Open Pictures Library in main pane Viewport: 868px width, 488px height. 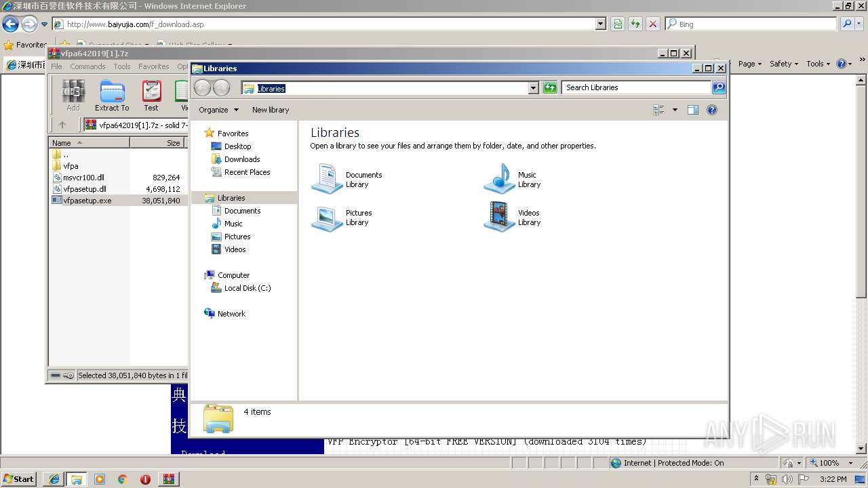tap(342, 218)
